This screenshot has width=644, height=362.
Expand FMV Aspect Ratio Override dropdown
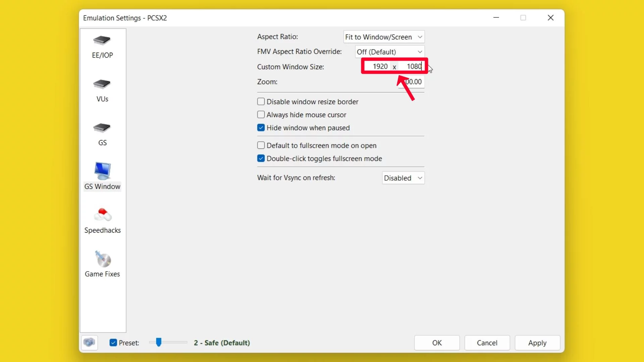(x=389, y=52)
